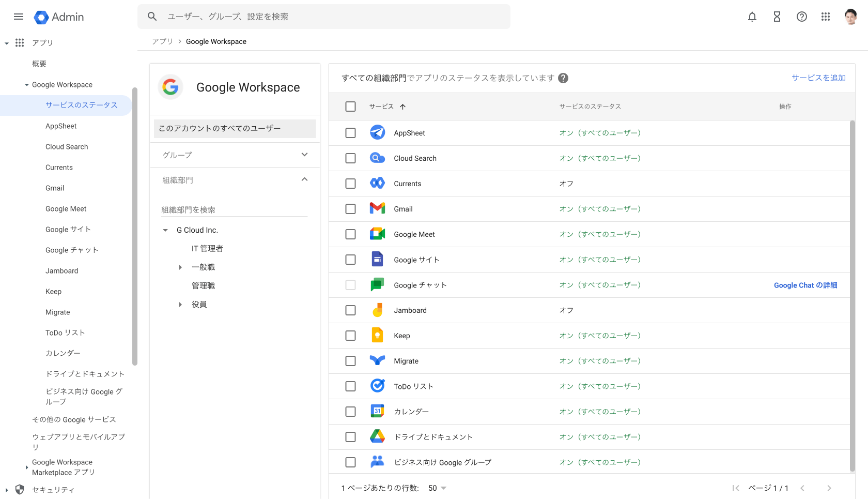The width and height of the screenshot is (868, 499).
Task: Open Gmail in the sidebar
Action: [x=55, y=188]
